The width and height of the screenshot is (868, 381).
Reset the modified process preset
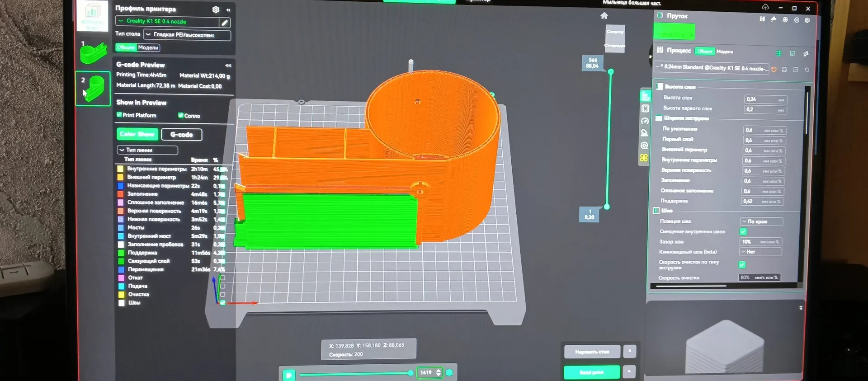click(774, 69)
